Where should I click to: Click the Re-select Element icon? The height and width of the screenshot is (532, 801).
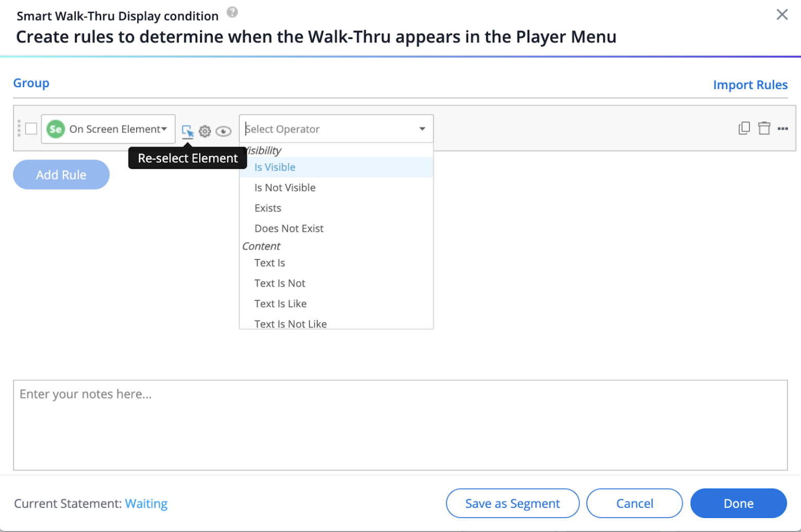(188, 131)
